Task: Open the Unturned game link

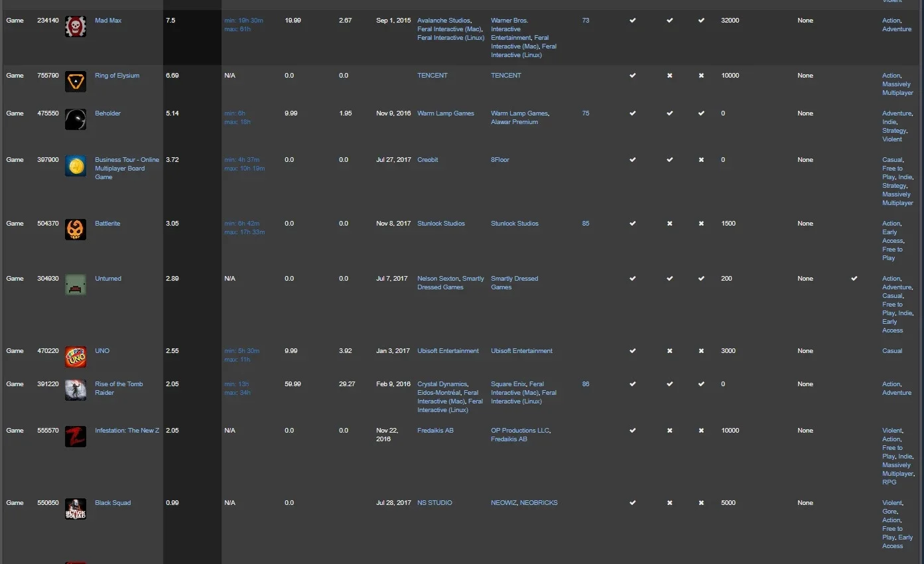Action: pos(108,279)
